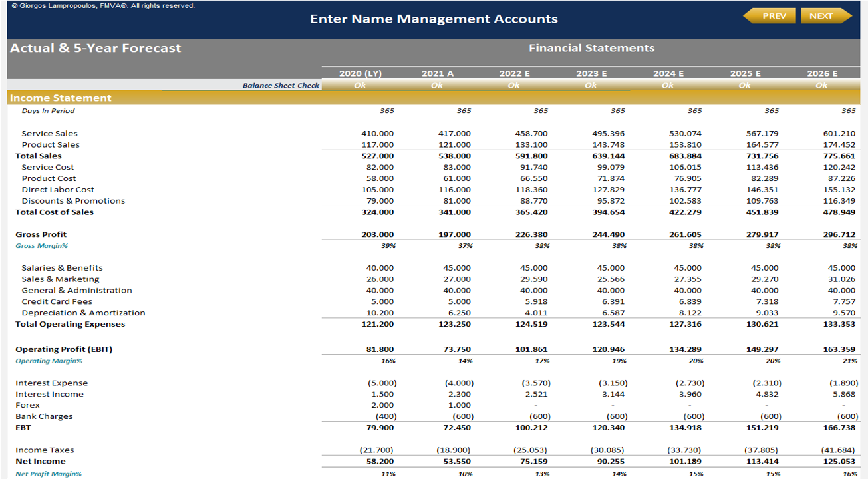Select the 2021 A column header
This screenshot has width=868, height=479.
(x=437, y=73)
